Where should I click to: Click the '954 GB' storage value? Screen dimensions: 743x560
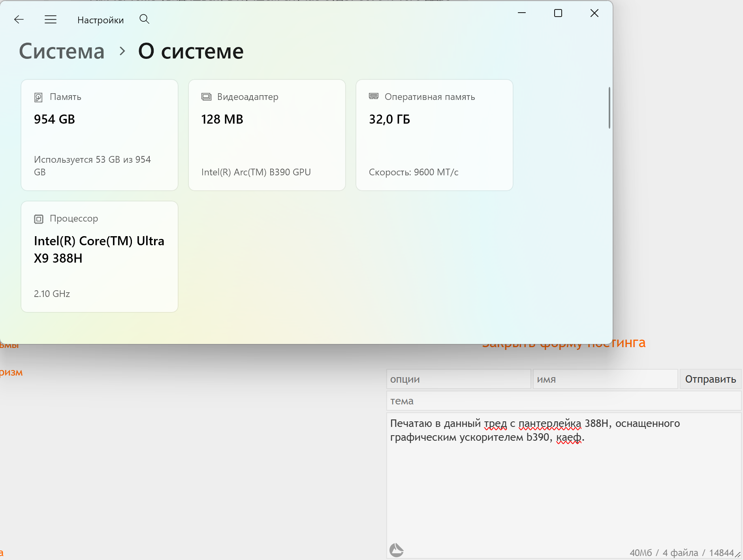55,119
